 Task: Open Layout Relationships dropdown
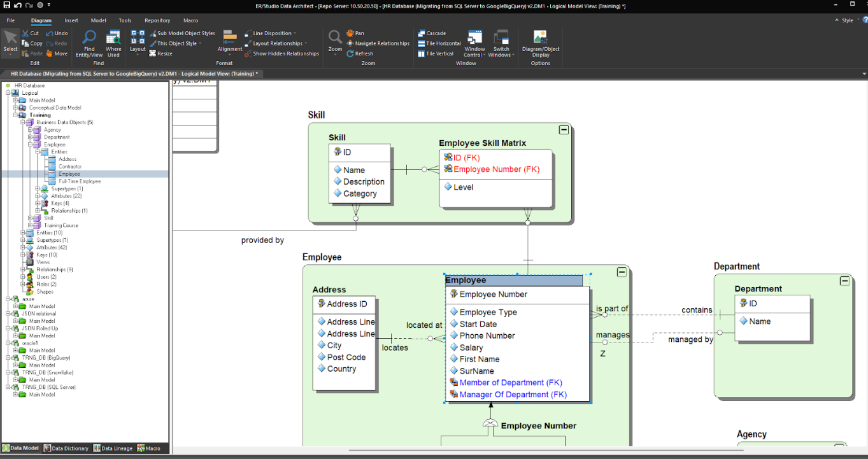(276, 43)
